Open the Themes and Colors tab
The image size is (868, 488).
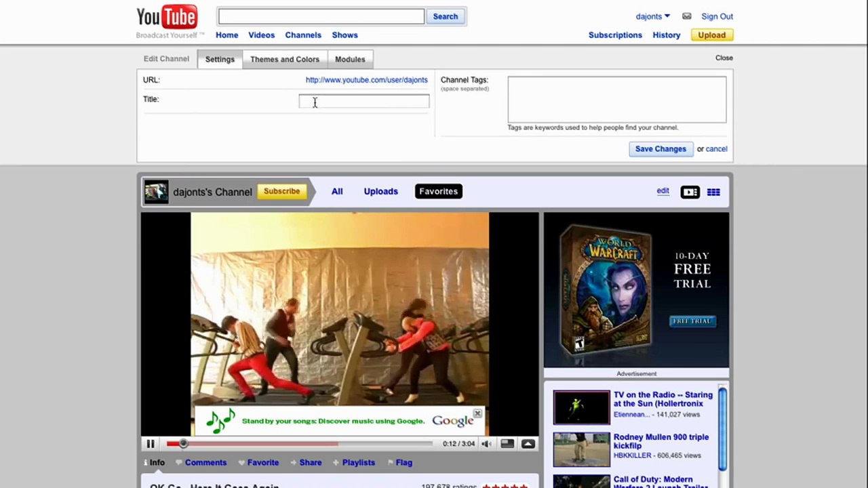(285, 59)
